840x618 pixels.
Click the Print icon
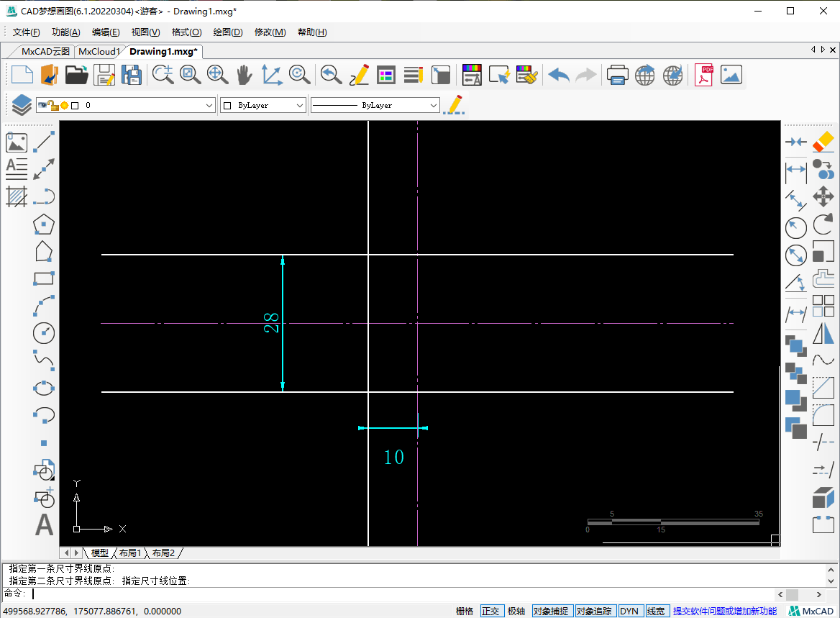(x=617, y=75)
